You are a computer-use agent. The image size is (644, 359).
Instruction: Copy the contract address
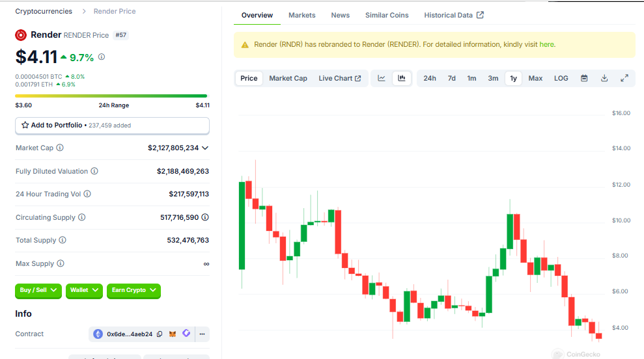click(x=160, y=334)
